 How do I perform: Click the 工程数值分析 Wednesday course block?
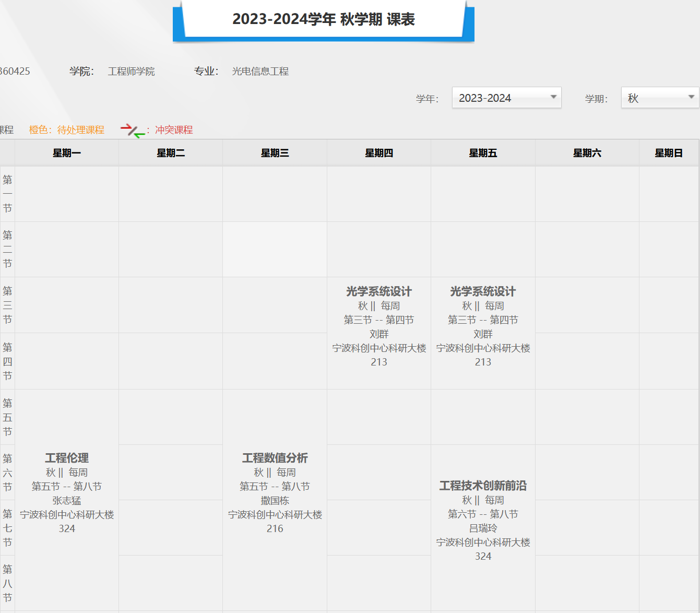[275, 493]
